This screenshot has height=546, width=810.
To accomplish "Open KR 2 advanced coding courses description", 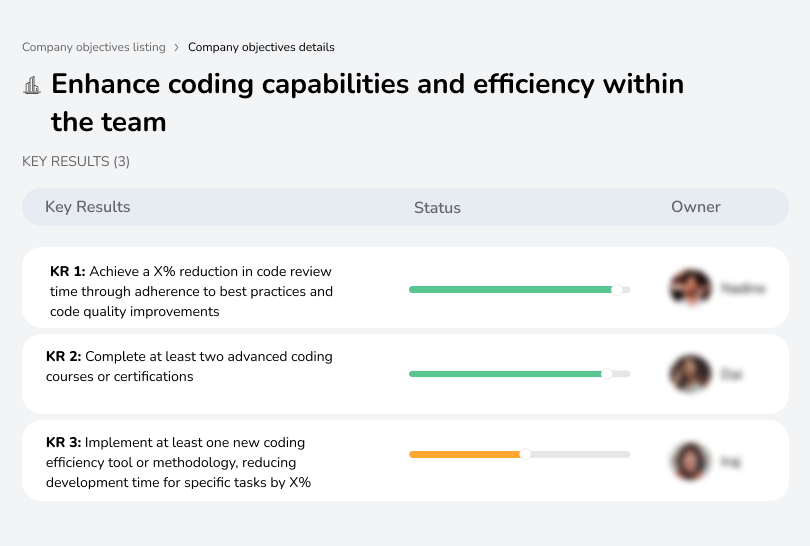I will (189, 366).
